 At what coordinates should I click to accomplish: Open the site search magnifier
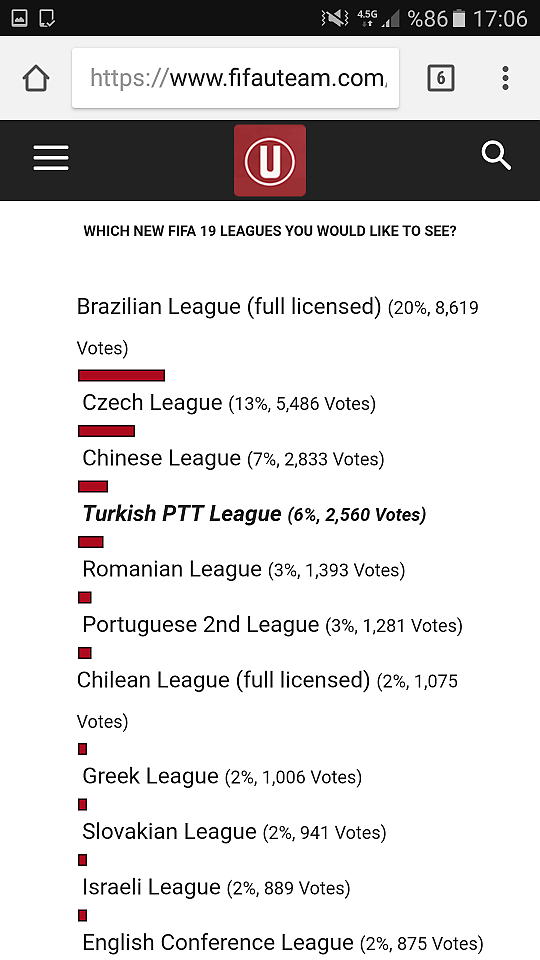(496, 156)
